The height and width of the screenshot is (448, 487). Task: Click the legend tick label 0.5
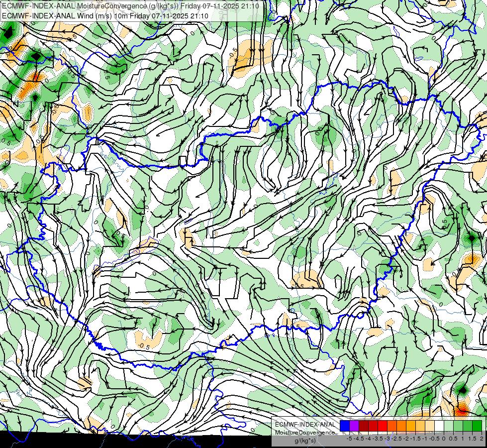tap(453, 439)
